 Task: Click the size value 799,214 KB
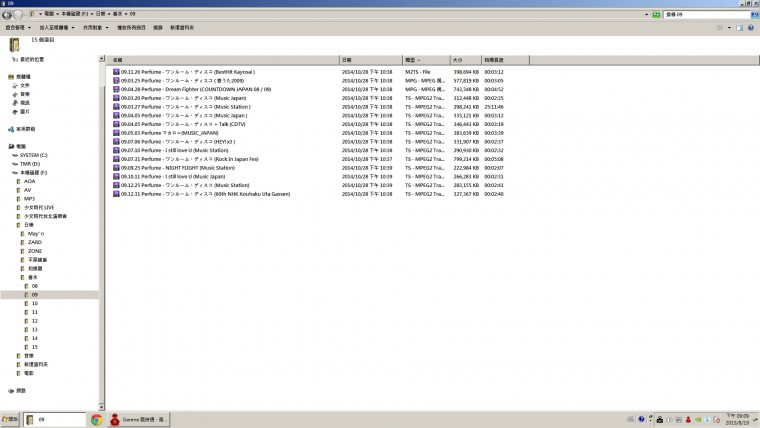click(x=466, y=159)
